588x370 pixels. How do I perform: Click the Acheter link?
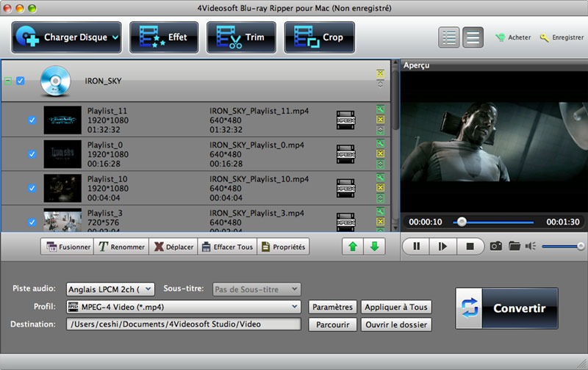tap(513, 37)
